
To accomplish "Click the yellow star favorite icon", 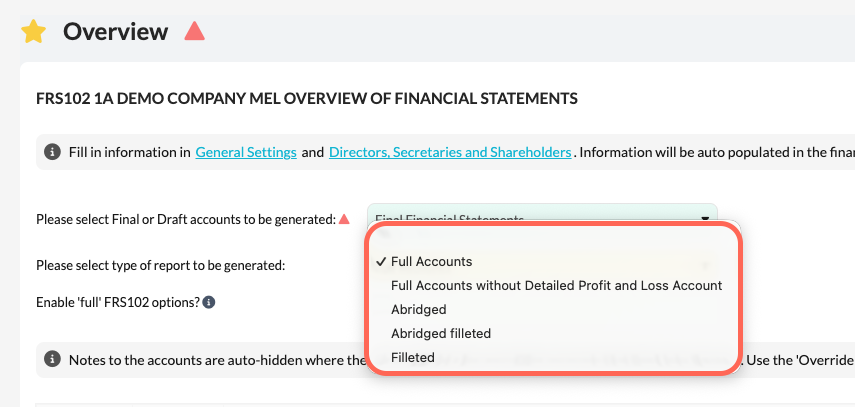I will 34,32.
